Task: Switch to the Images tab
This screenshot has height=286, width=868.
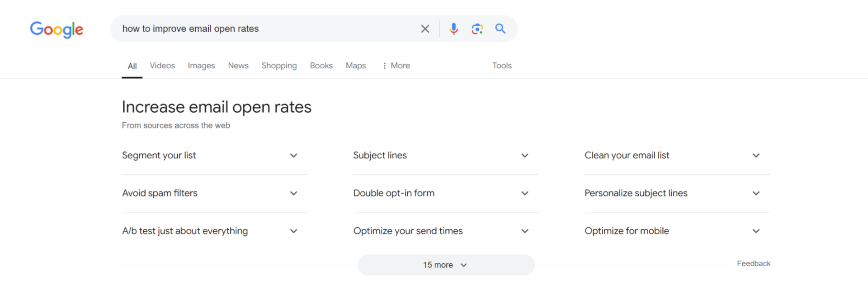Action: pyautogui.click(x=202, y=66)
